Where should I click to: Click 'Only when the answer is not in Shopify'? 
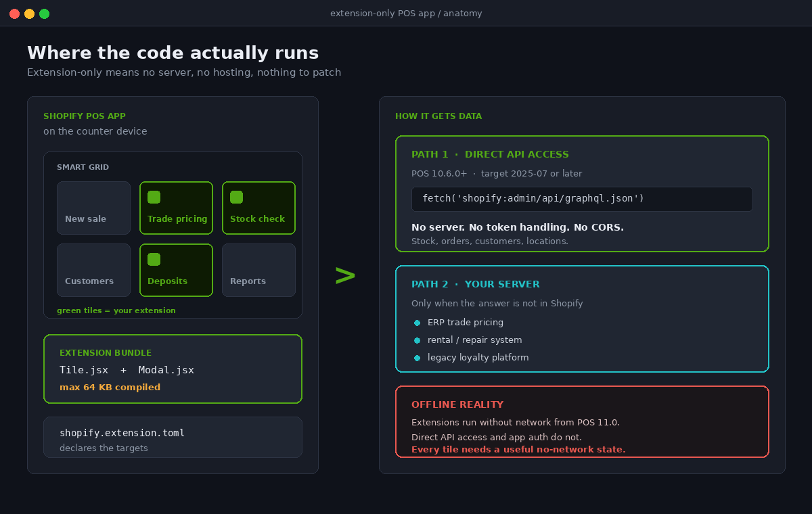[497, 304]
